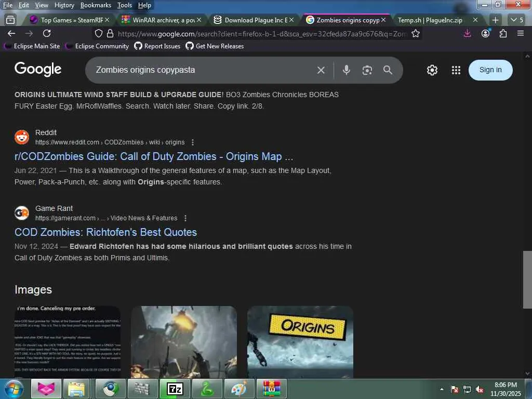Open COD Zombies Richtofen's Best Quotes
The width and height of the screenshot is (532, 399).
point(105,232)
